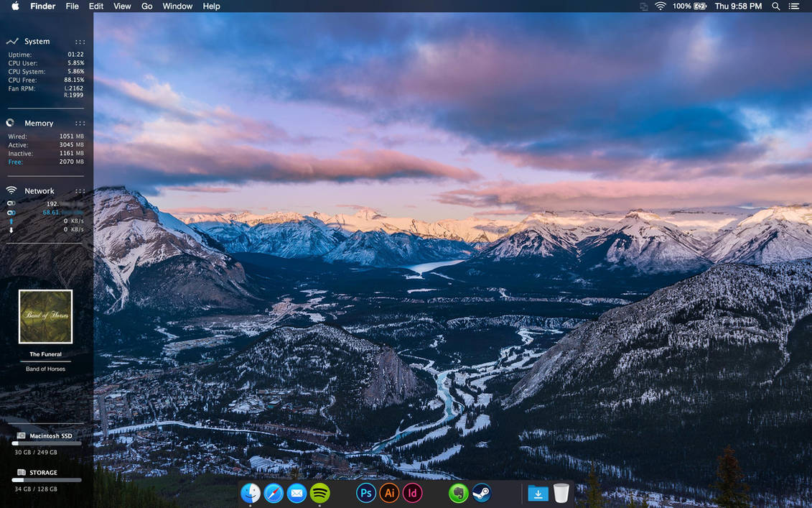
Task: Open Evernote from the Dock
Action: coord(458,494)
